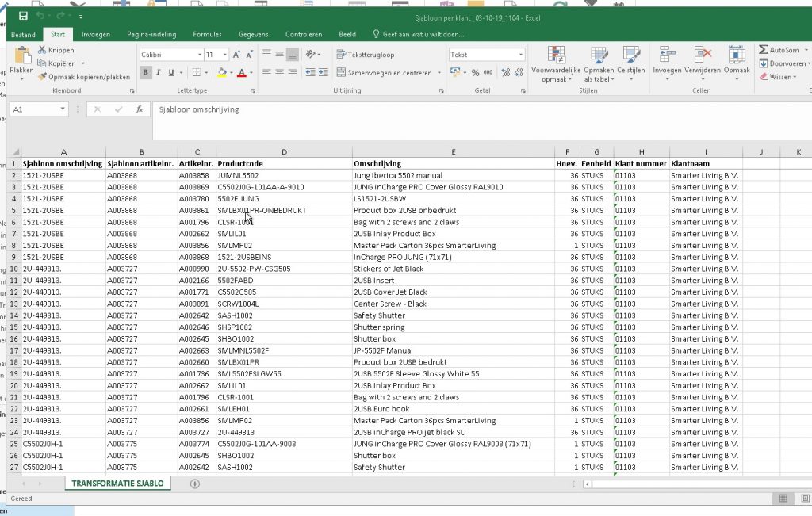This screenshot has width=812, height=516.
Task: Open the Gegevens ribbon tab
Action: [x=253, y=35]
